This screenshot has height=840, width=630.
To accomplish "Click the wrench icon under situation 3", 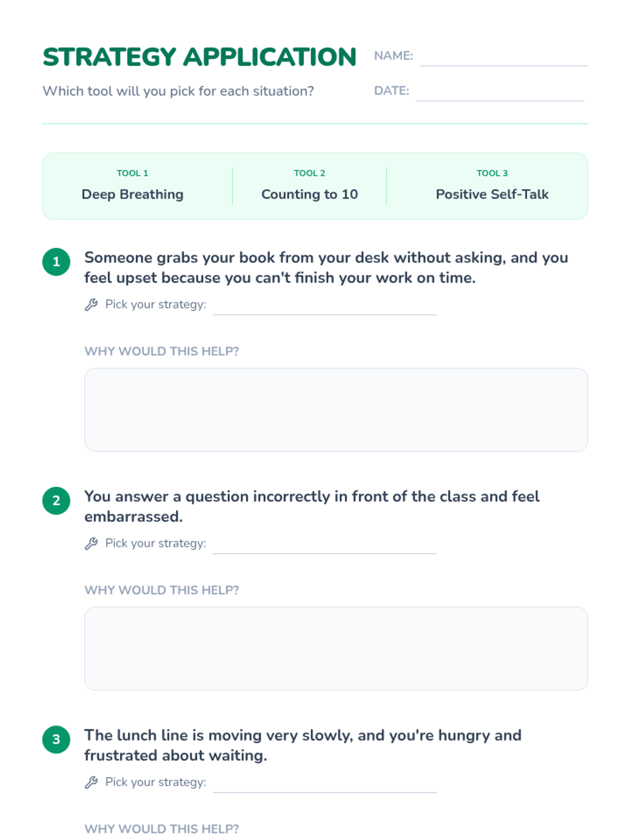I will pos(91,782).
